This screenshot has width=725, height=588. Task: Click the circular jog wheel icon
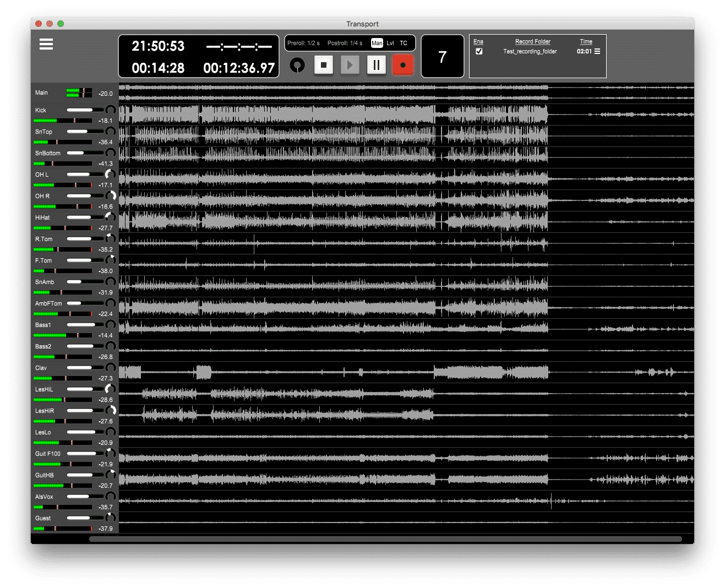tap(297, 65)
